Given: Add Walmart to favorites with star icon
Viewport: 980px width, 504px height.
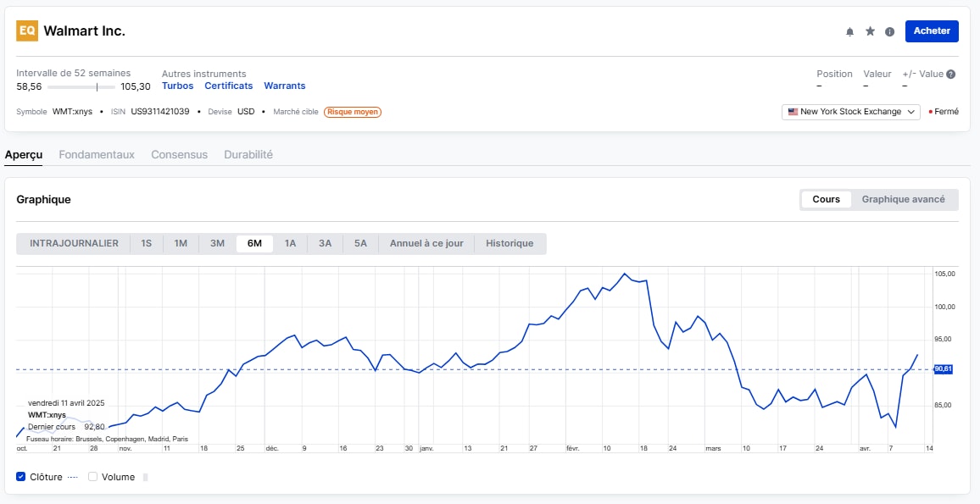Looking at the screenshot, I should (870, 31).
